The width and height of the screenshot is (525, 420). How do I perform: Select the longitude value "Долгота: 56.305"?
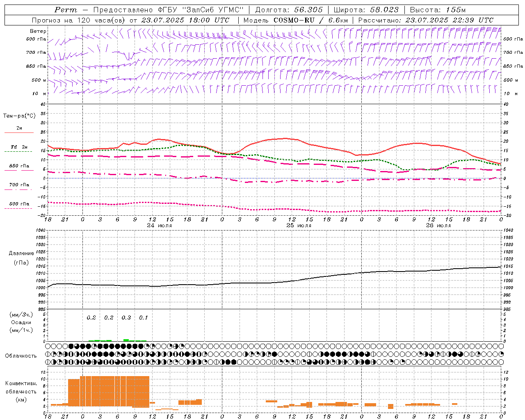(x=289, y=10)
